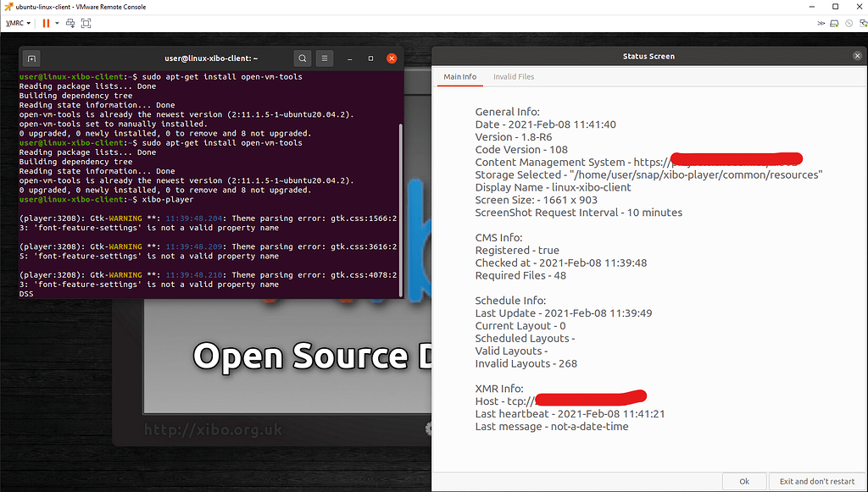Dismiss the Status Screen with its X icon
This screenshot has width=868, height=492.
[x=857, y=56]
